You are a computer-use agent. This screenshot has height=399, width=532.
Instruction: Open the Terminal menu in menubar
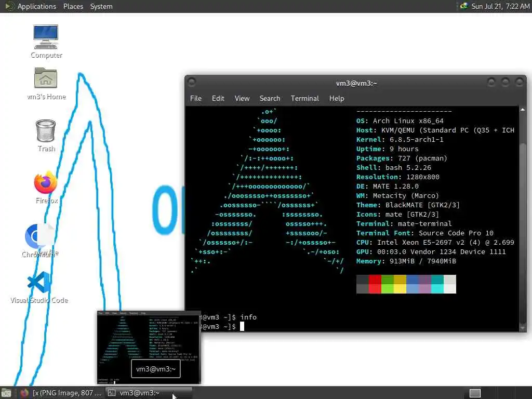pyautogui.click(x=304, y=98)
